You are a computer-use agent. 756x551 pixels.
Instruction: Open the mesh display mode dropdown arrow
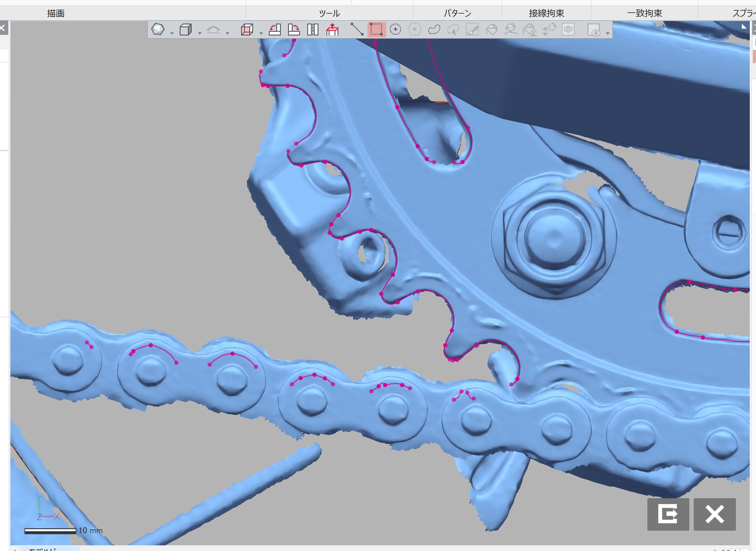coord(172,33)
